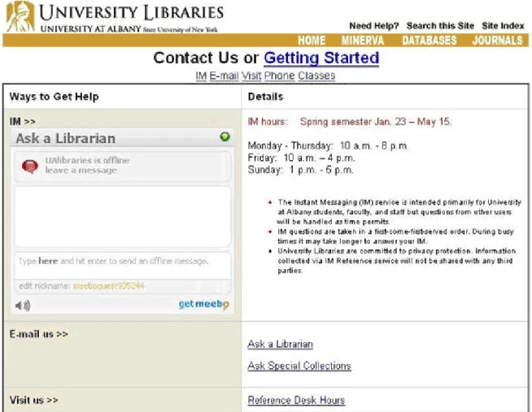Image resolution: width=532 pixels, height=412 pixels.
Task: Click the empty chat conversation area
Action: point(123,216)
